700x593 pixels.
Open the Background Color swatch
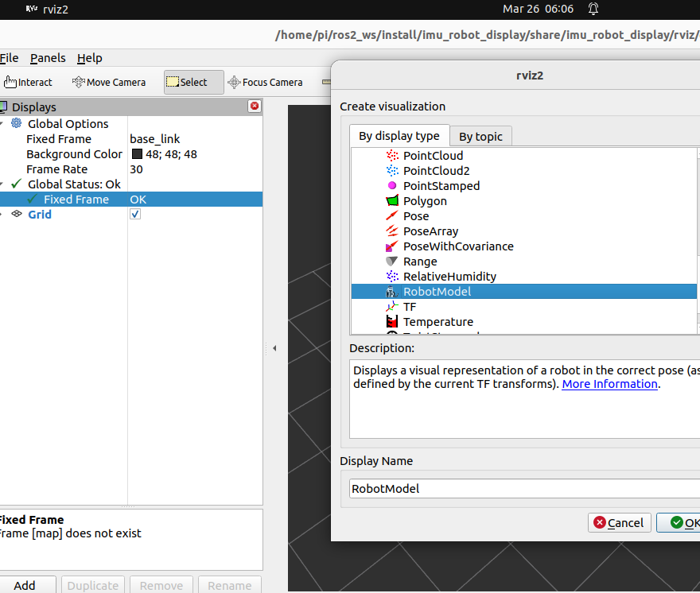pyautogui.click(x=137, y=154)
